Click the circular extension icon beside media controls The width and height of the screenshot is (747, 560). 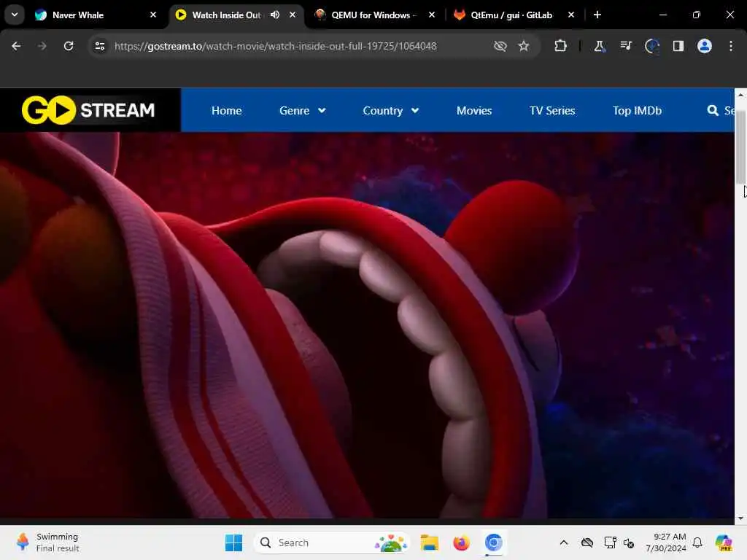point(651,46)
